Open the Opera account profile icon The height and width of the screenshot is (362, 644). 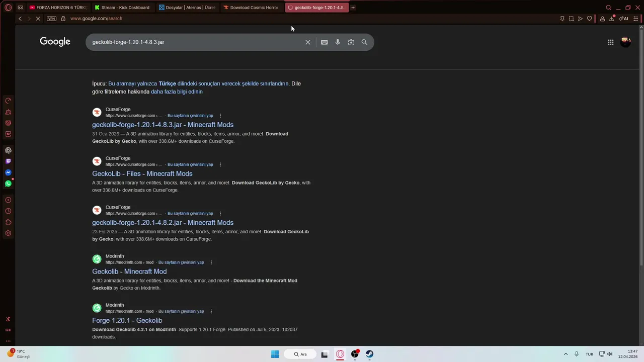602,19
